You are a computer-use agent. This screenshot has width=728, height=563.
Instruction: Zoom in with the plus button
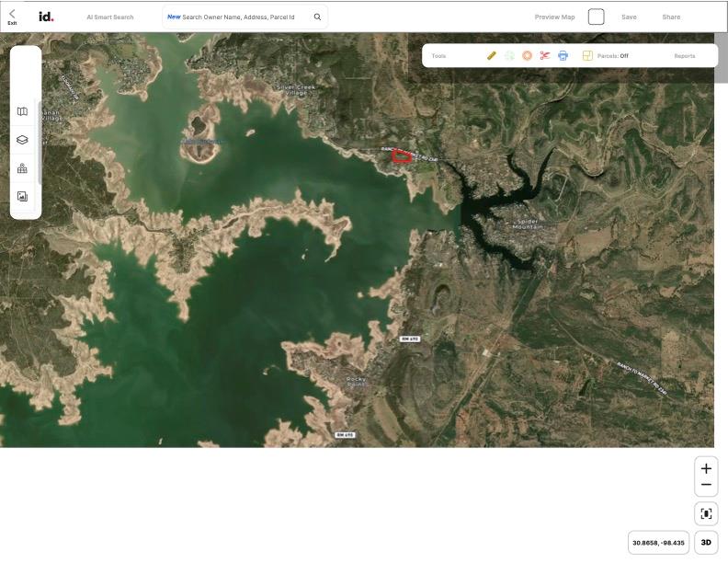[706, 468]
